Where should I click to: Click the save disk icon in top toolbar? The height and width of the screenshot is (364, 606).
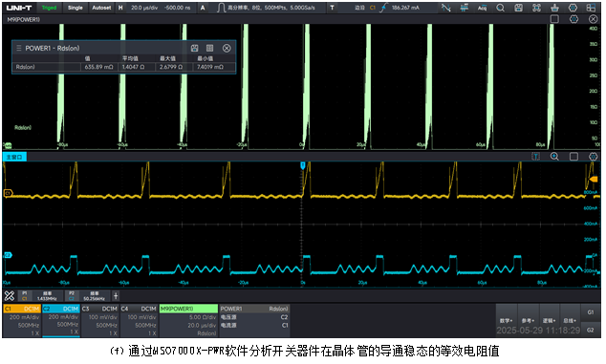coord(519,8)
